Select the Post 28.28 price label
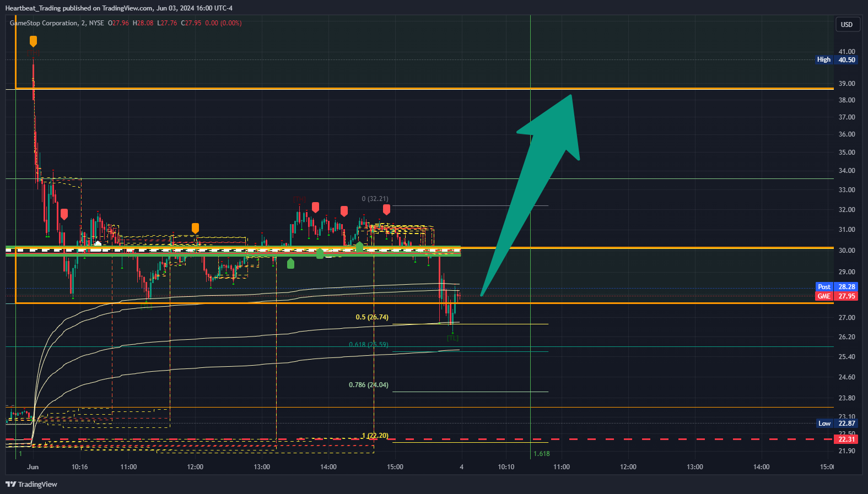868x494 pixels. (x=837, y=287)
